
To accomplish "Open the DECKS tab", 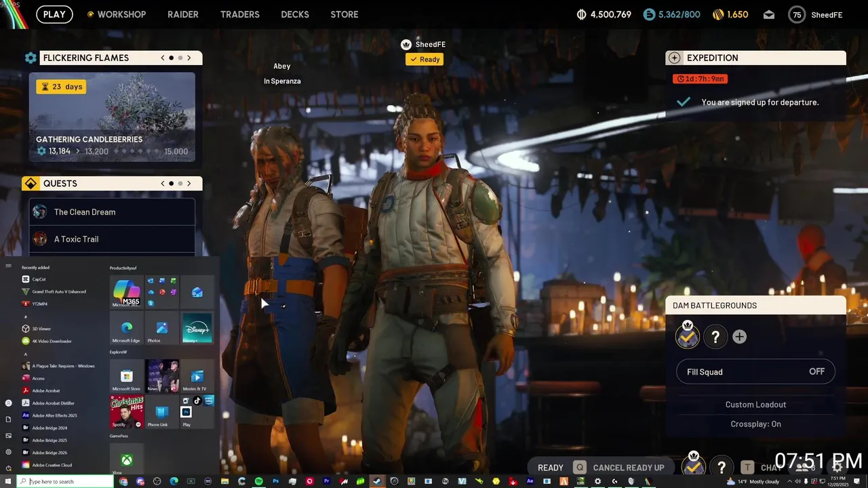I will [x=295, y=14].
